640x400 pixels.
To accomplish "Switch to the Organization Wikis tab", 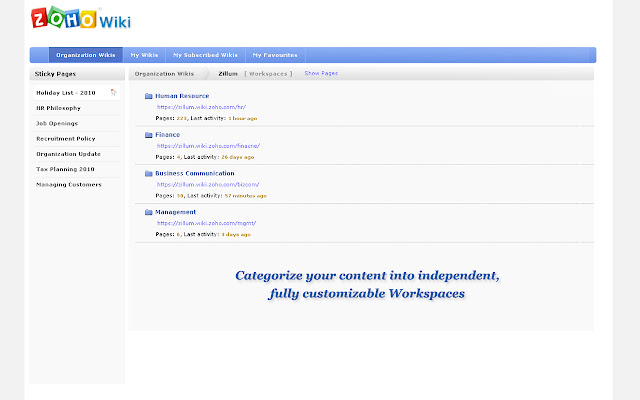I will 86,55.
